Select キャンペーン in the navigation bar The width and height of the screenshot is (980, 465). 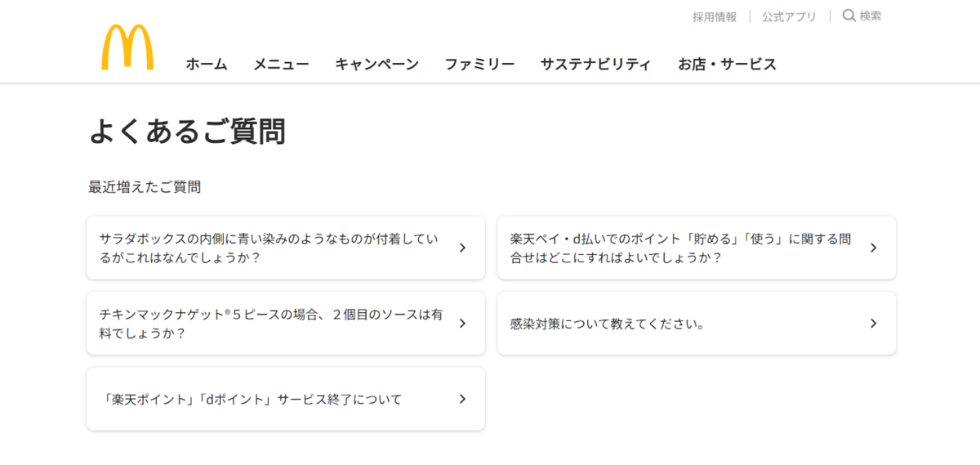coord(376,65)
